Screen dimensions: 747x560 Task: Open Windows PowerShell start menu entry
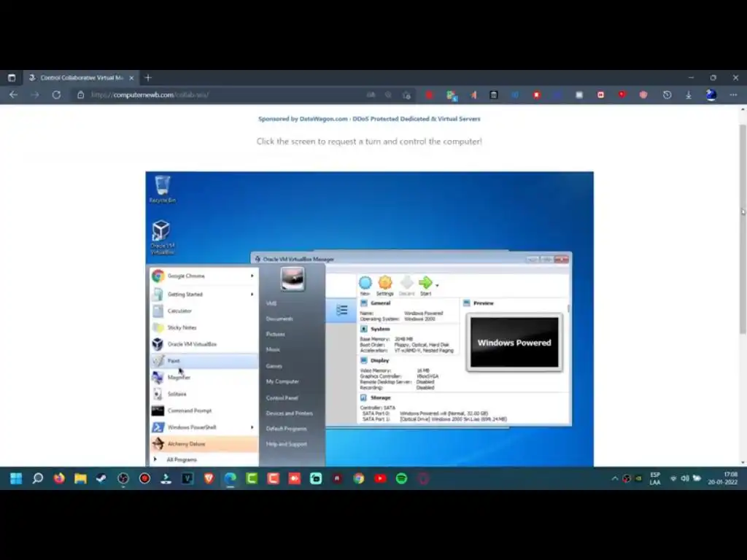[x=204, y=427]
